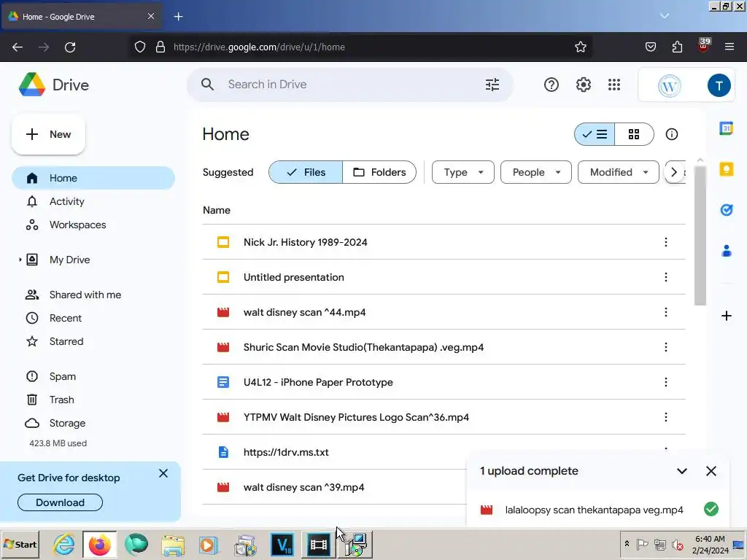Click the New button
Viewport: 747px width, 560px height.
[48, 134]
